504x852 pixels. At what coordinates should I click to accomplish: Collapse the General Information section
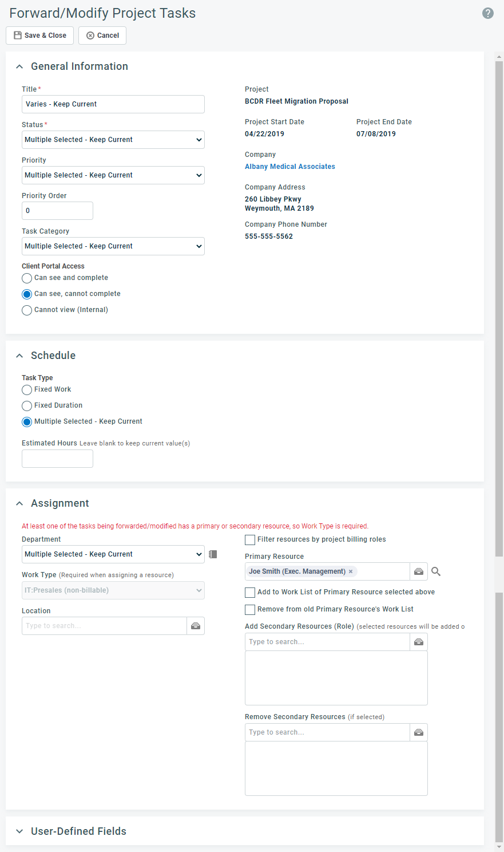(x=20, y=66)
